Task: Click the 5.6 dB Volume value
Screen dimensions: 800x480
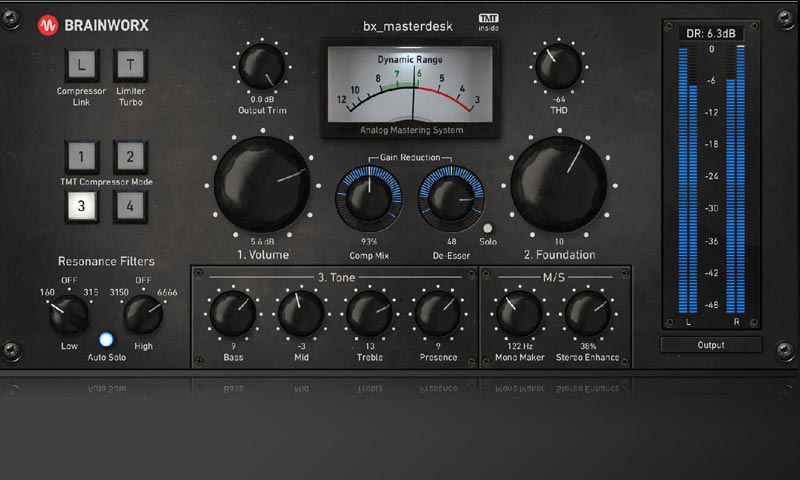Action: [x=262, y=241]
